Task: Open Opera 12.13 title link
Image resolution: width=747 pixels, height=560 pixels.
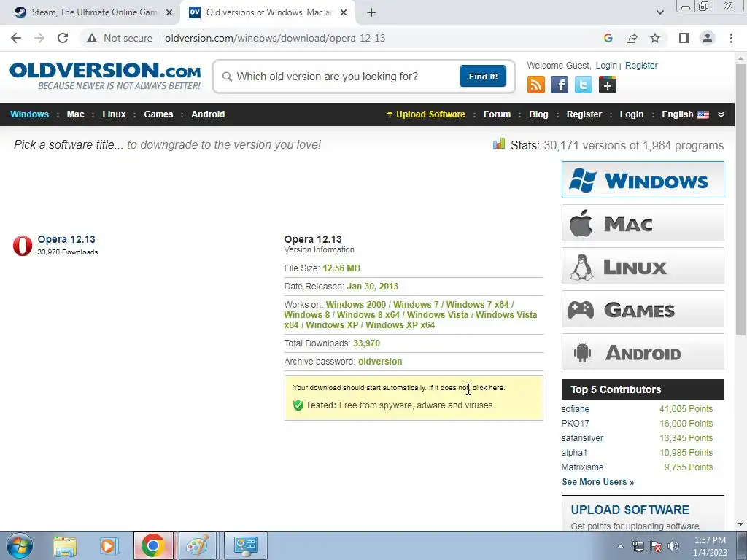Action: pos(66,239)
